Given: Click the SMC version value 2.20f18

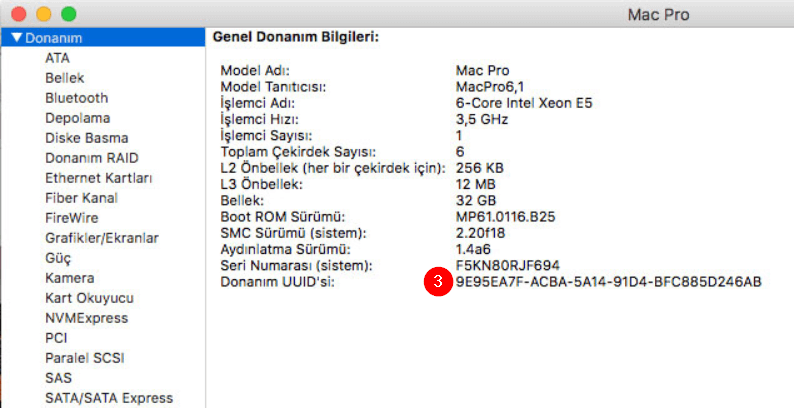Looking at the screenshot, I should 481,233.
